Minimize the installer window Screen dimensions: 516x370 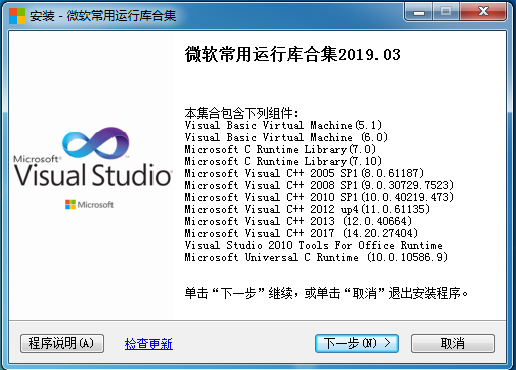coord(419,12)
